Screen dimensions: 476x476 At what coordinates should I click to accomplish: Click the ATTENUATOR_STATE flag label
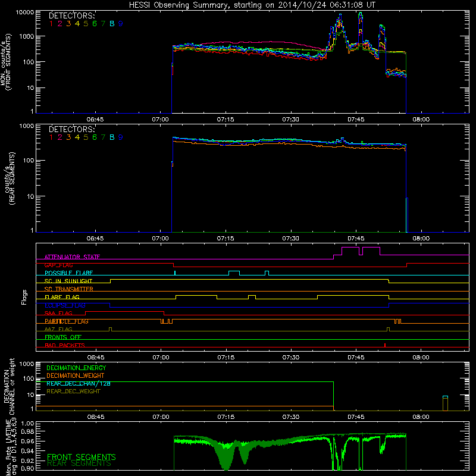(72, 257)
